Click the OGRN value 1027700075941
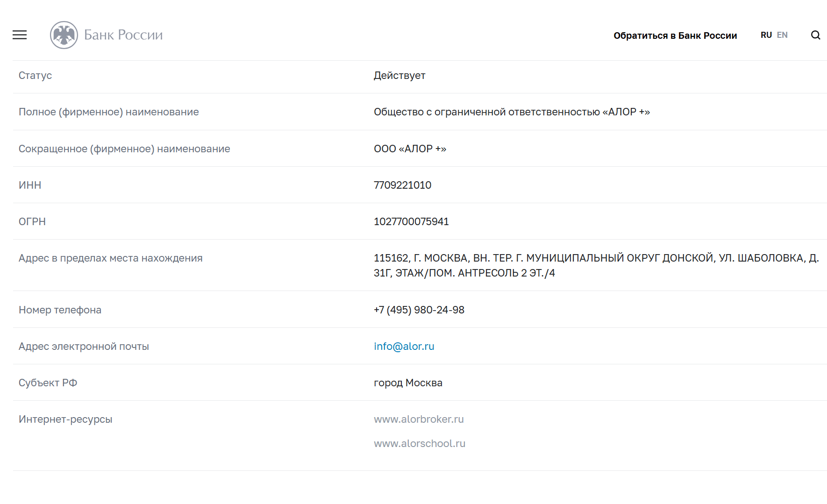Viewport: 827px width, 504px height. (411, 221)
